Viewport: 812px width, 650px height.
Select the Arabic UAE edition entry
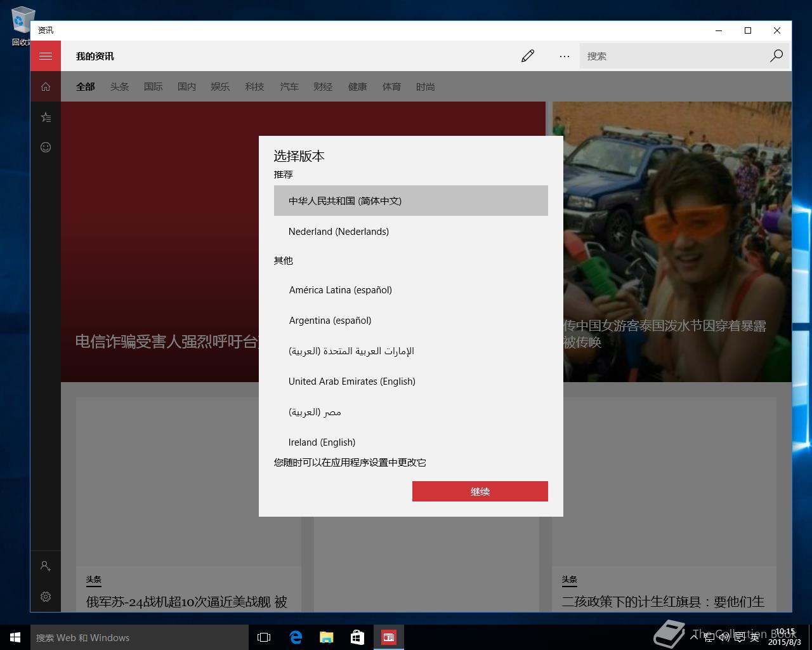tap(411, 351)
